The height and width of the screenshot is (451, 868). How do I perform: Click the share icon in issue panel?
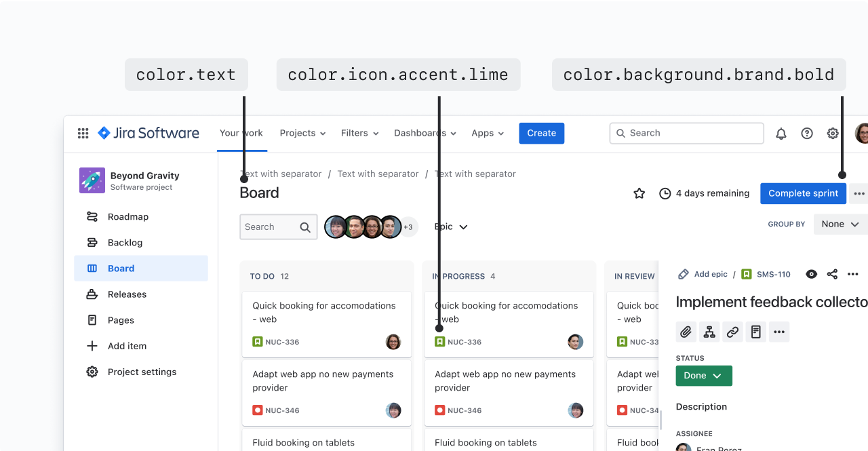click(x=832, y=274)
